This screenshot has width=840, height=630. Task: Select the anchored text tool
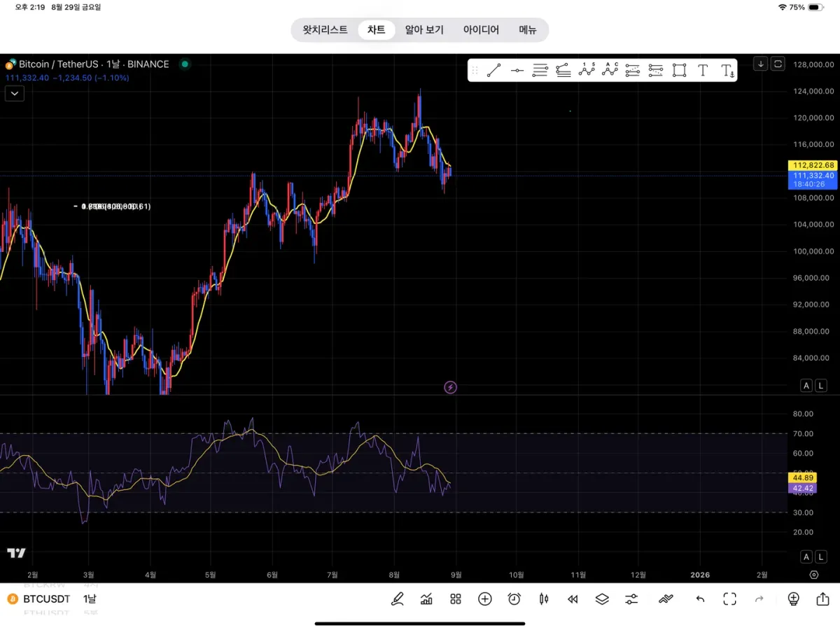click(x=727, y=70)
